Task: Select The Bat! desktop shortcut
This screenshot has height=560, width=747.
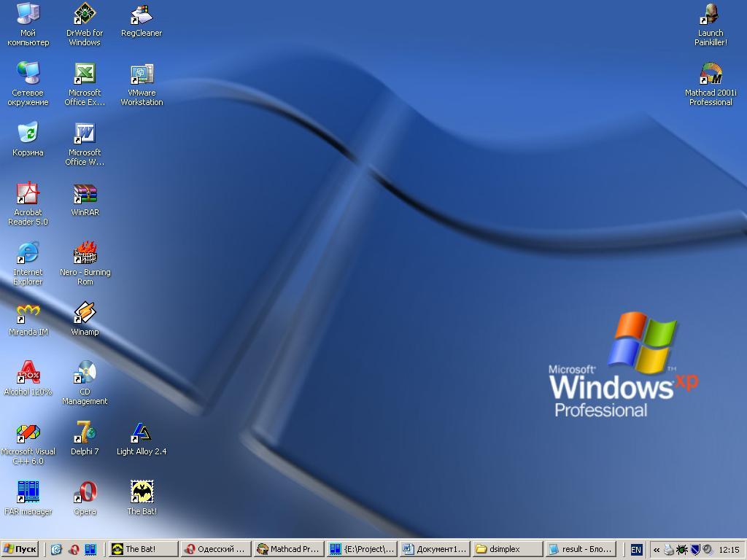Action: coord(142,498)
